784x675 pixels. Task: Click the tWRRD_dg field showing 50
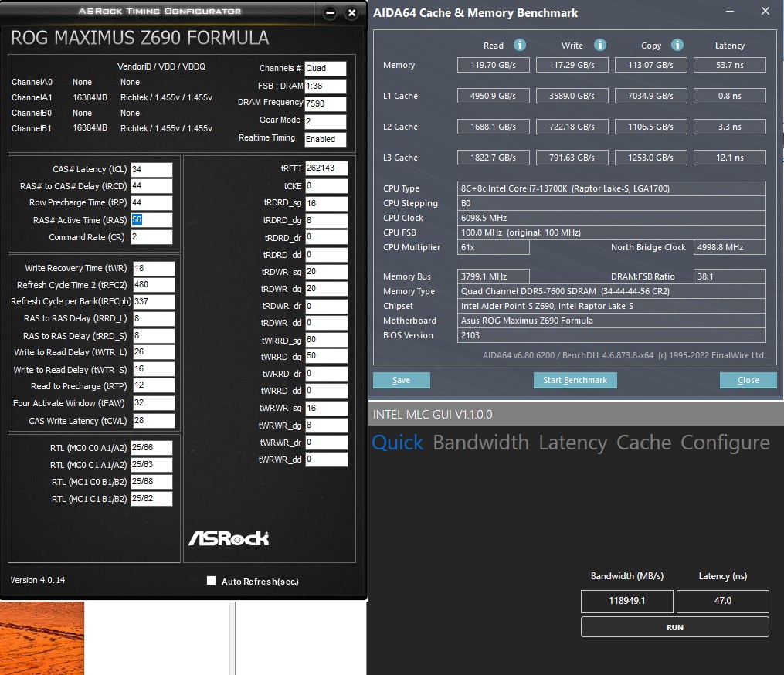pyautogui.click(x=326, y=357)
